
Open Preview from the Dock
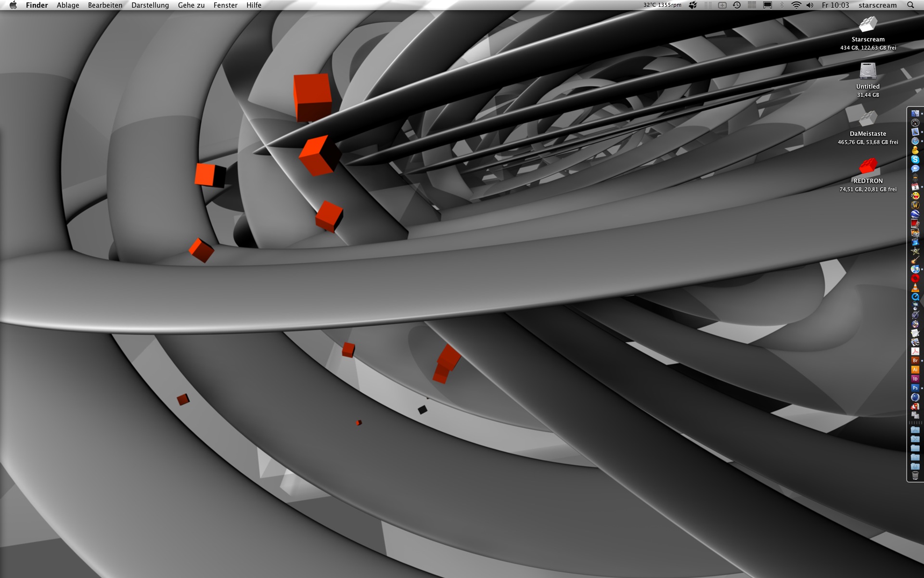(915, 342)
